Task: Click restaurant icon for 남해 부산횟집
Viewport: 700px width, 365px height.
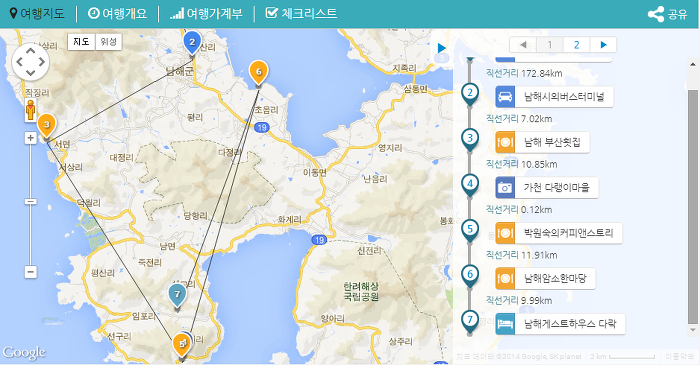Action: [505, 142]
